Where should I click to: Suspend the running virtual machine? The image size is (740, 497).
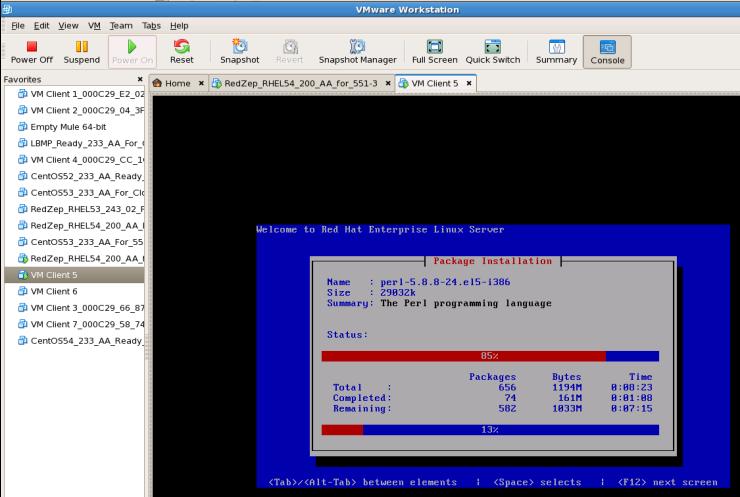click(x=82, y=52)
